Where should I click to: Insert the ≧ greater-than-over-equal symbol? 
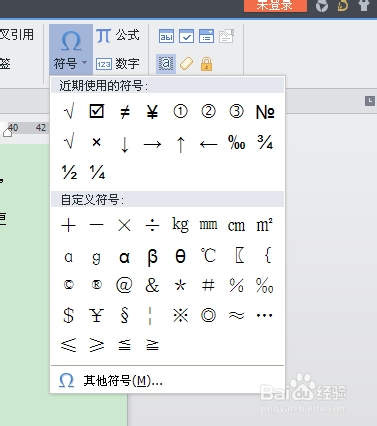click(152, 345)
